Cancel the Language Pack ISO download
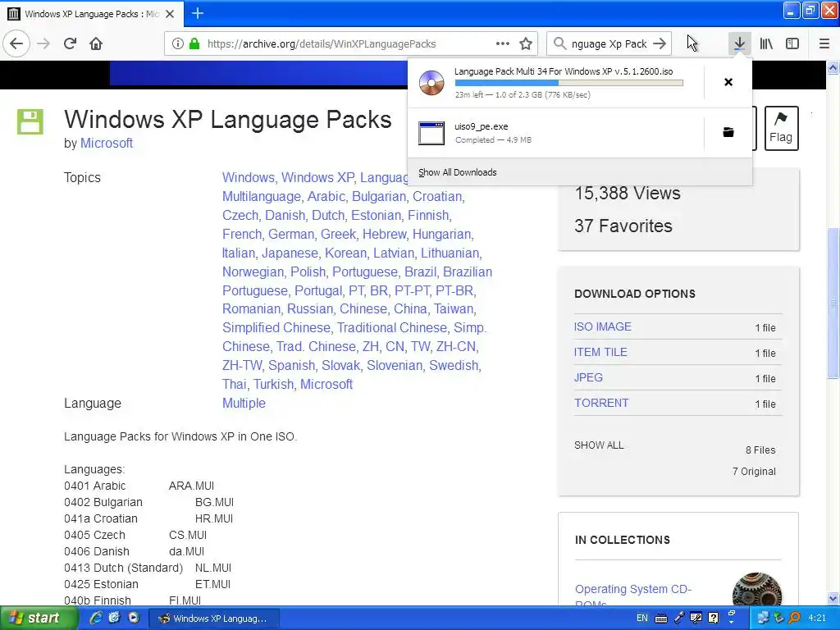The width and height of the screenshot is (840, 630). [728, 82]
